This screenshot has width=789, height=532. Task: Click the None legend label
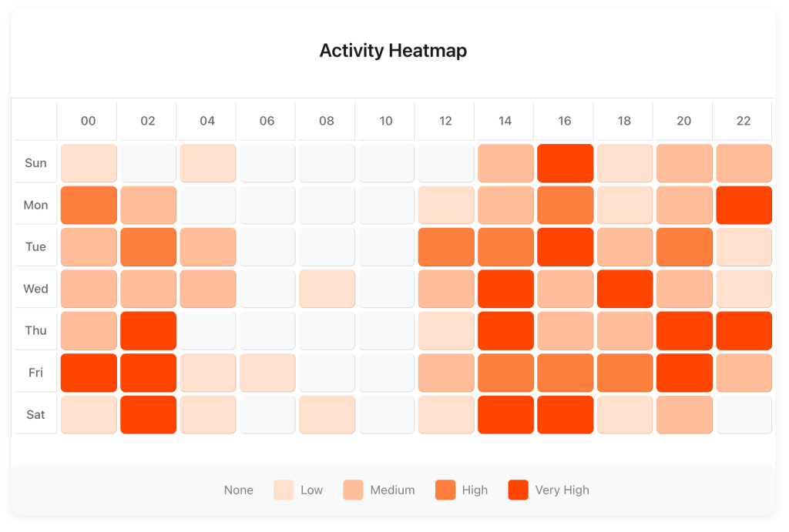tap(238, 490)
